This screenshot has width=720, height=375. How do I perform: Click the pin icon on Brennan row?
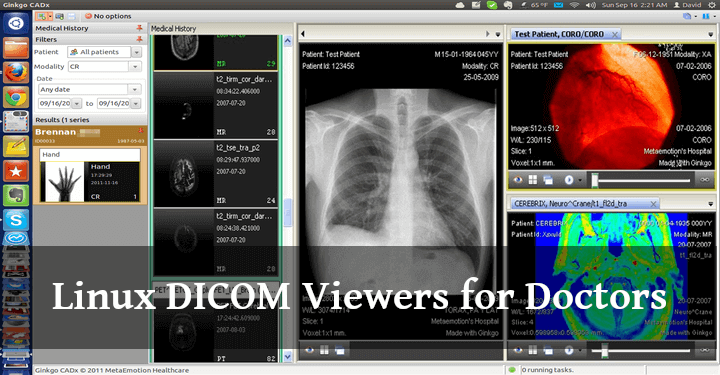[x=141, y=131]
